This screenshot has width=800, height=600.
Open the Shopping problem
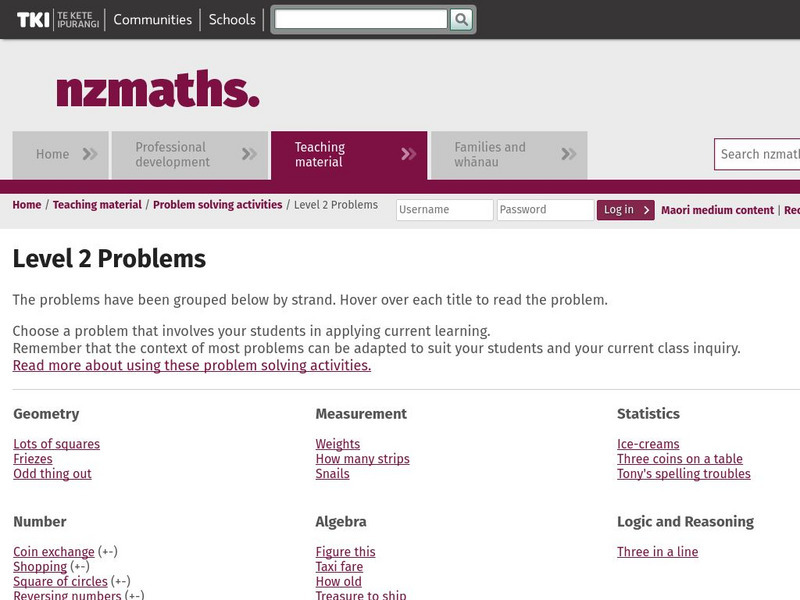click(40, 566)
